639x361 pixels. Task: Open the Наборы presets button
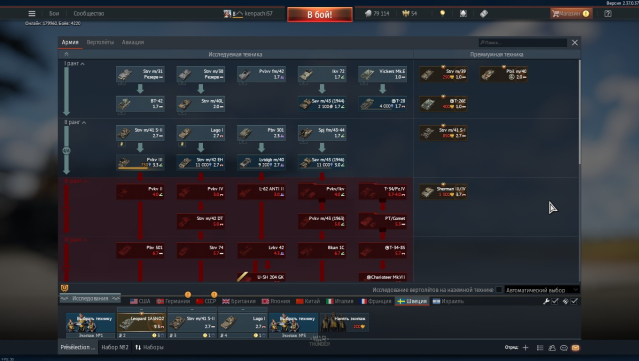(x=150, y=347)
